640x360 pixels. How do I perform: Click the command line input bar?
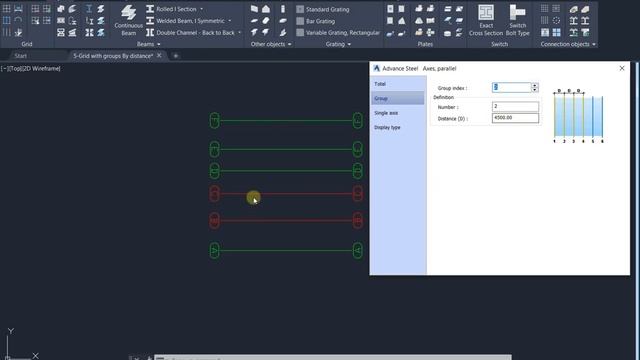(x=333, y=358)
